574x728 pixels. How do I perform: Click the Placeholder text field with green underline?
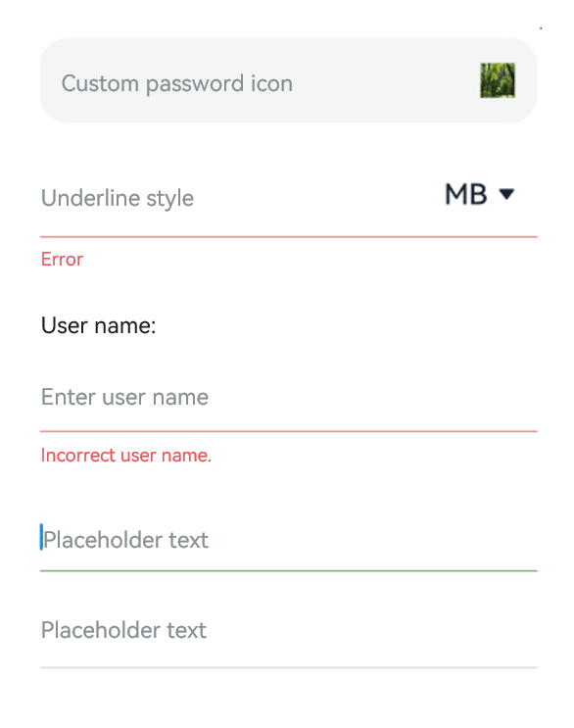289,539
